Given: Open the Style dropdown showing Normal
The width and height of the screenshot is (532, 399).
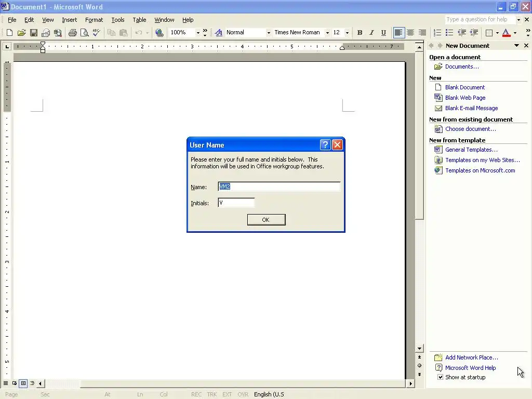Looking at the screenshot, I should click(269, 33).
